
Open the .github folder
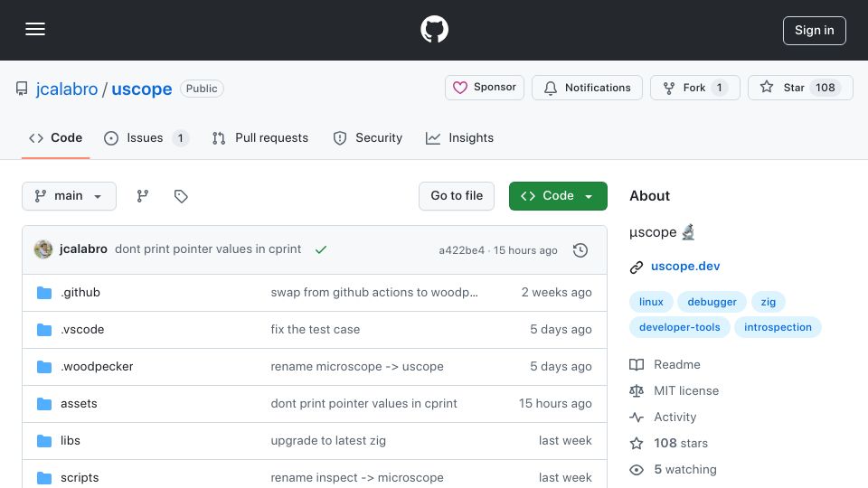click(80, 292)
